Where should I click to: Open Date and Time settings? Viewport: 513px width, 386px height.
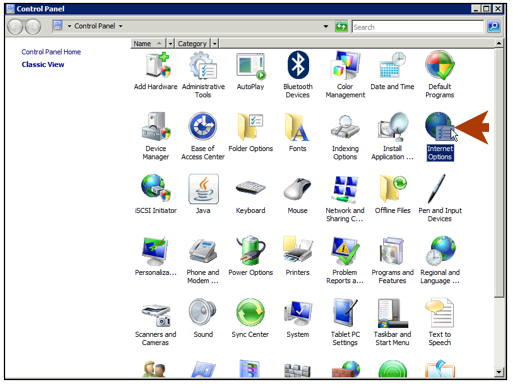pyautogui.click(x=392, y=71)
